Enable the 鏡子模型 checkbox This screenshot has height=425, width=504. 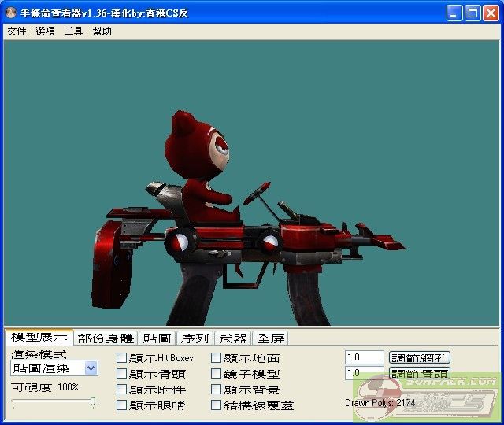click(217, 374)
